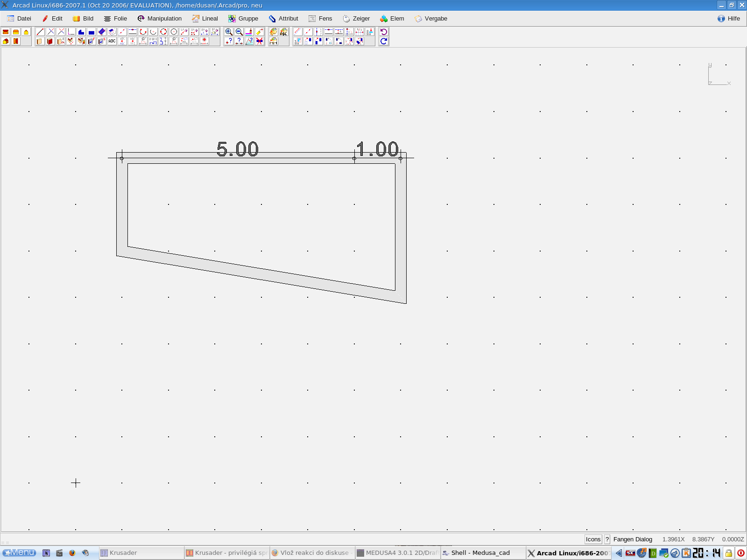Open the palette with ABC text attributes
The height and width of the screenshot is (560, 747).
tap(284, 32)
